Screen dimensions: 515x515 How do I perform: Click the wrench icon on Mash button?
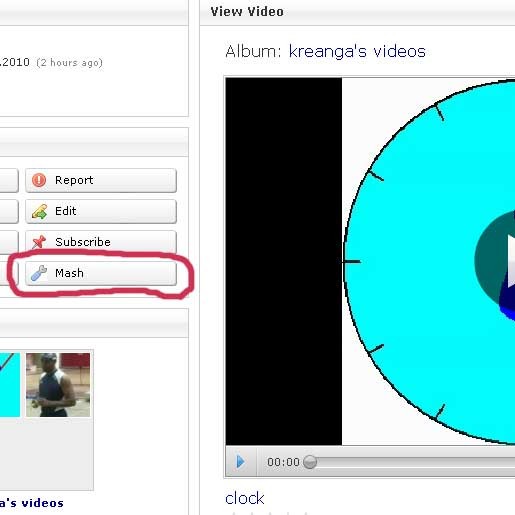pos(39,273)
